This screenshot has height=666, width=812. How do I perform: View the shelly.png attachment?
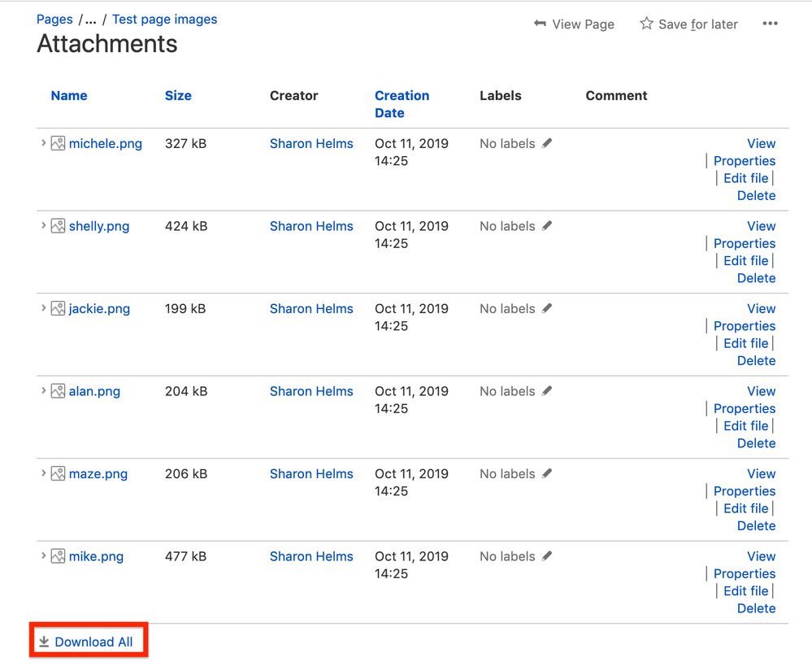click(x=762, y=226)
